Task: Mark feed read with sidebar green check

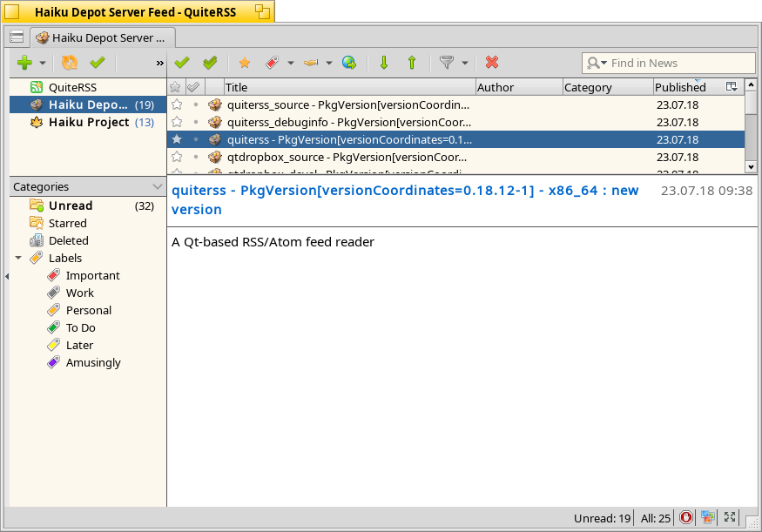Action: (x=98, y=62)
